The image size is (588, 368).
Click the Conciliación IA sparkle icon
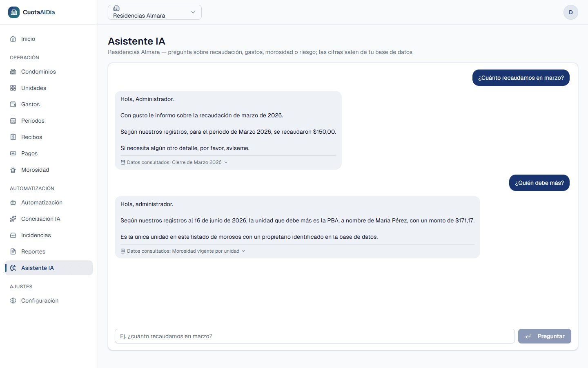point(13,219)
